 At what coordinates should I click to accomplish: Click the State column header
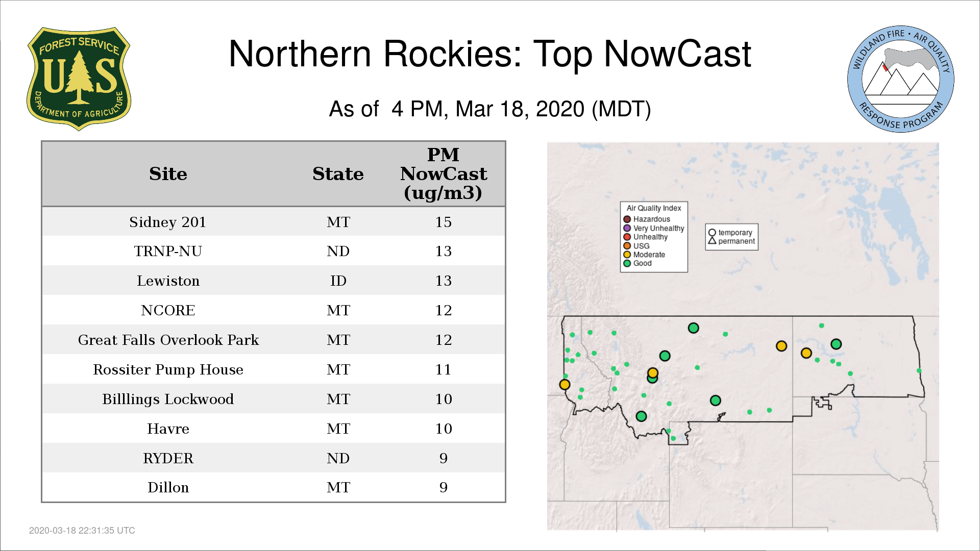[x=338, y=174]
